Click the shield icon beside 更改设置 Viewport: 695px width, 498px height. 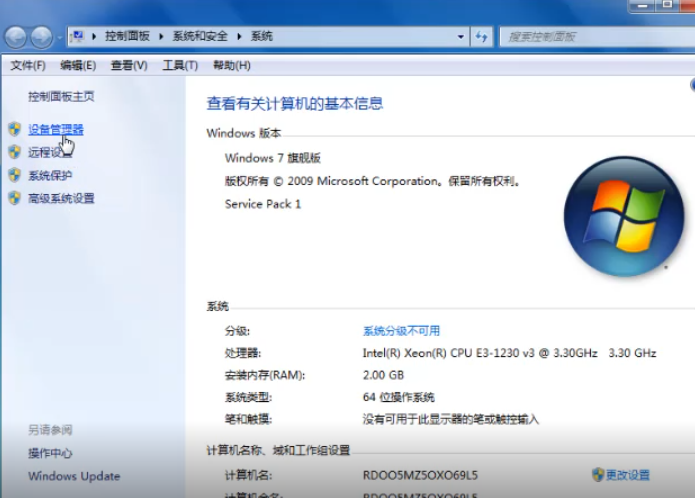point(598,474)
